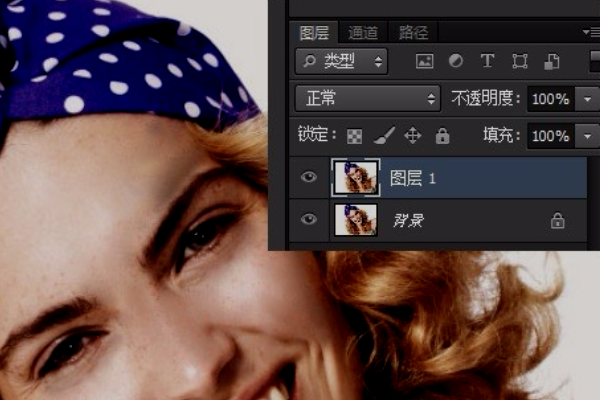Hide the 图层 1 layer
The image size is (600, 400).
click(309, 178)
